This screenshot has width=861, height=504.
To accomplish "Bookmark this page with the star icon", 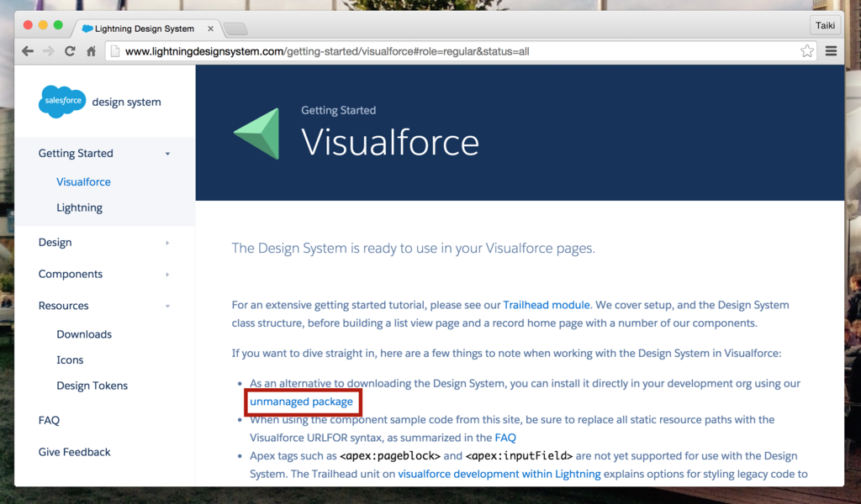I will 806,51.
